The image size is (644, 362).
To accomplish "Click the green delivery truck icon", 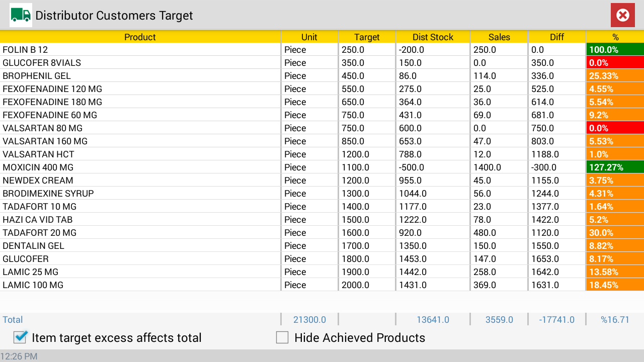I will (21, 15).
